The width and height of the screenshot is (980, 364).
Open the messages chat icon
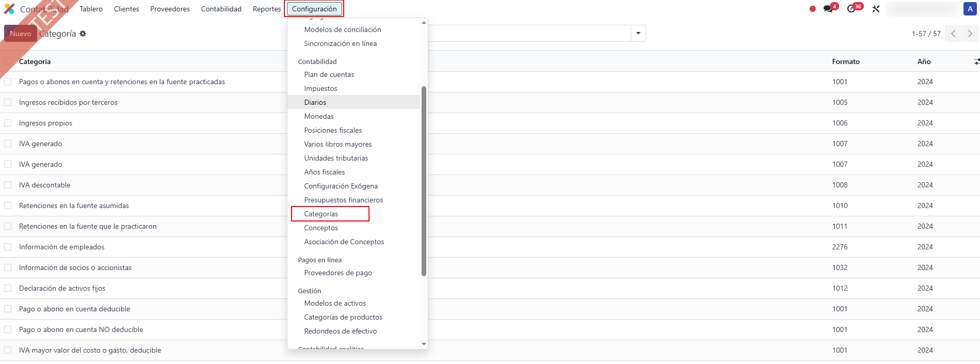pyautogui.click(x=828, y=9)
